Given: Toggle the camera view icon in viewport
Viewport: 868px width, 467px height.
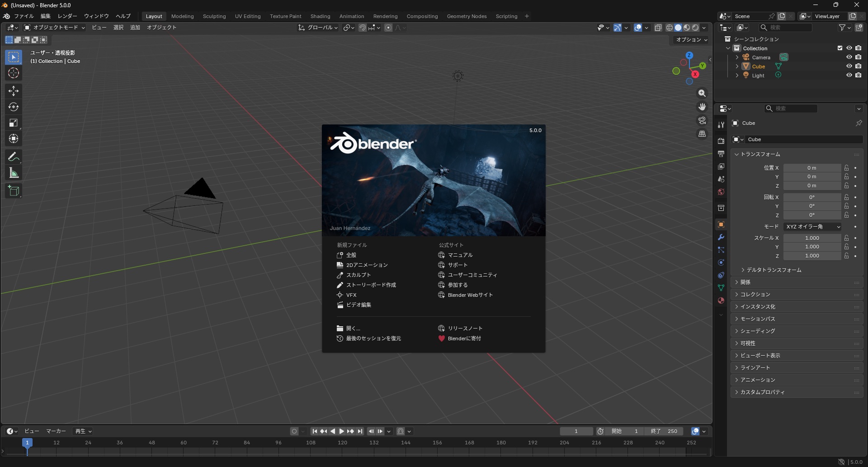Looking at the screenshot, I should (x=702, y=120).
